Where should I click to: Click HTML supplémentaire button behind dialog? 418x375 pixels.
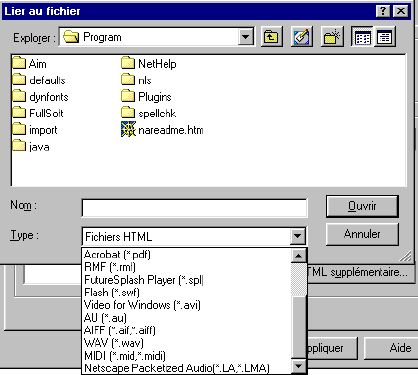[x=361, y=272]
